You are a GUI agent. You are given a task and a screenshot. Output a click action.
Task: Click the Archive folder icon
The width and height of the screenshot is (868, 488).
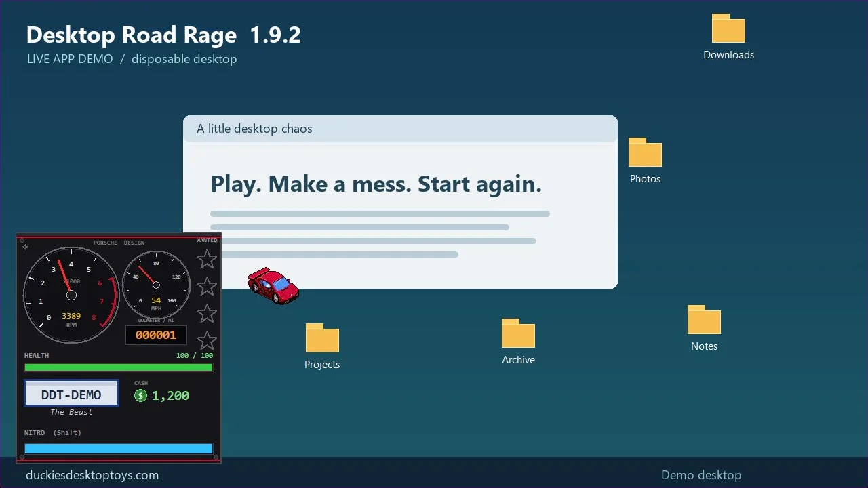[x=518, y=333]
